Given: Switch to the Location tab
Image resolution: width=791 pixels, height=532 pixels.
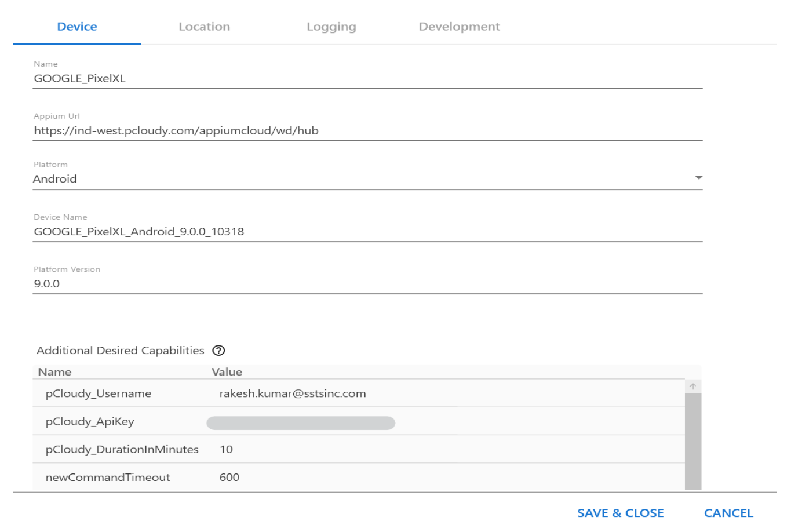Looking at the screenshot, I should click(204, 27).
